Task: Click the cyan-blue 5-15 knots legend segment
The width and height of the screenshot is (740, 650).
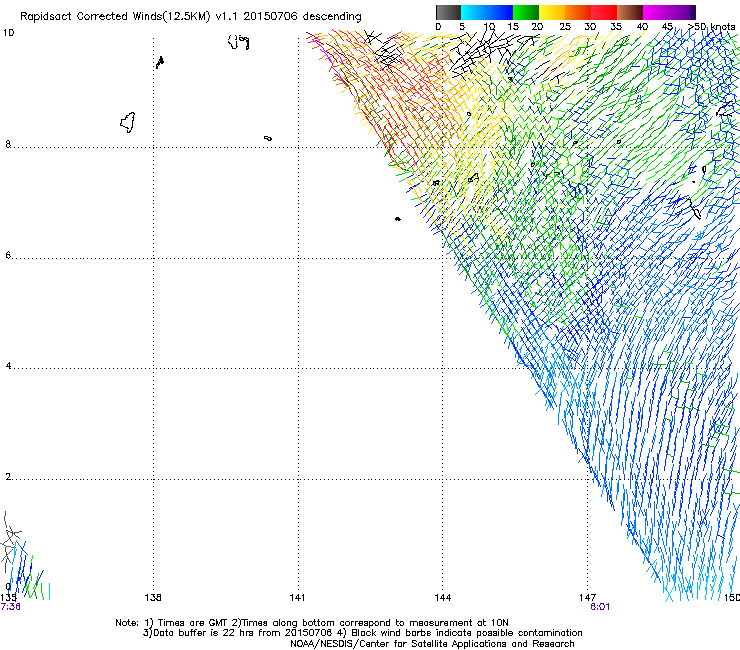Action: 487,12
